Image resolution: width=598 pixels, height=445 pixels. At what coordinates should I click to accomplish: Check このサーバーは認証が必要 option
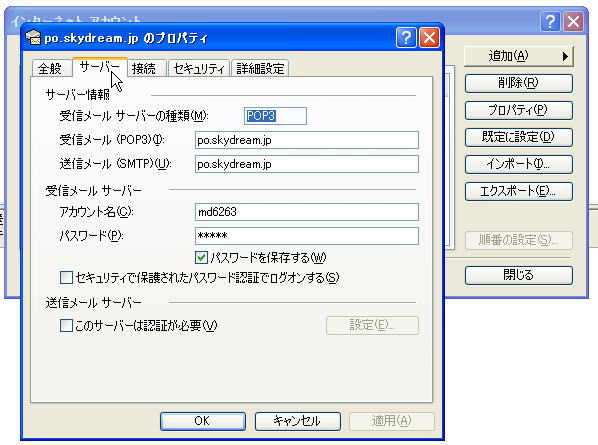coord(66,326)
